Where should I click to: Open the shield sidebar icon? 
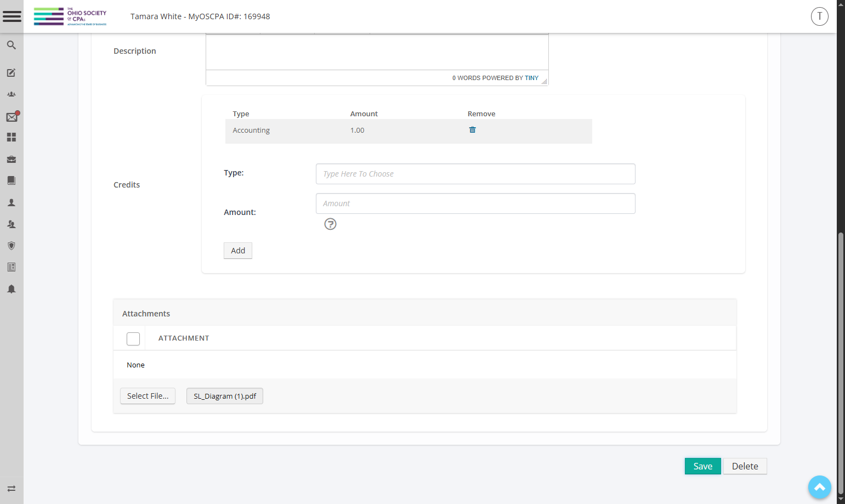point(11,246)
